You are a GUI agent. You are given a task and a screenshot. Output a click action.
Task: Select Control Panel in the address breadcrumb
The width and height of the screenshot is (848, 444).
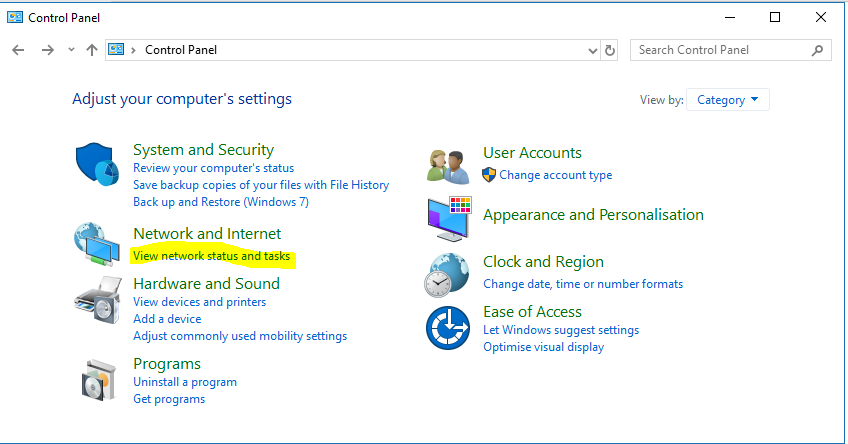pos(181,50)
